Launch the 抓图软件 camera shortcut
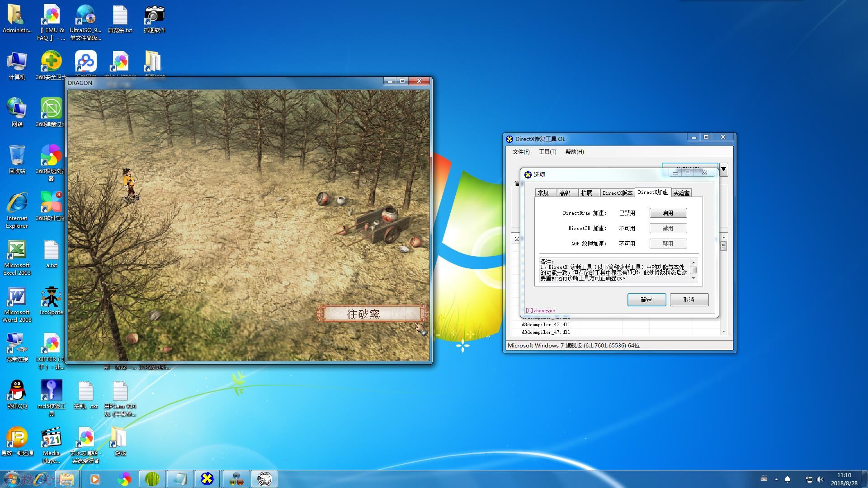The height and width of the screenshot is (488, 868). (154, 19)
